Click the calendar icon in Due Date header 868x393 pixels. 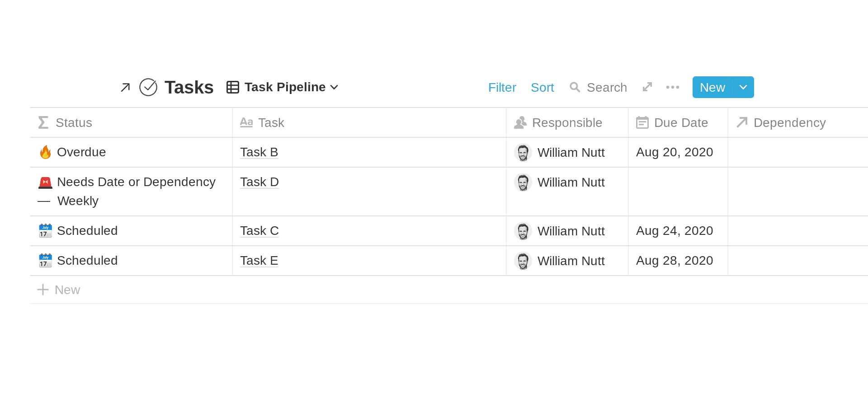(x=643, y=122)
